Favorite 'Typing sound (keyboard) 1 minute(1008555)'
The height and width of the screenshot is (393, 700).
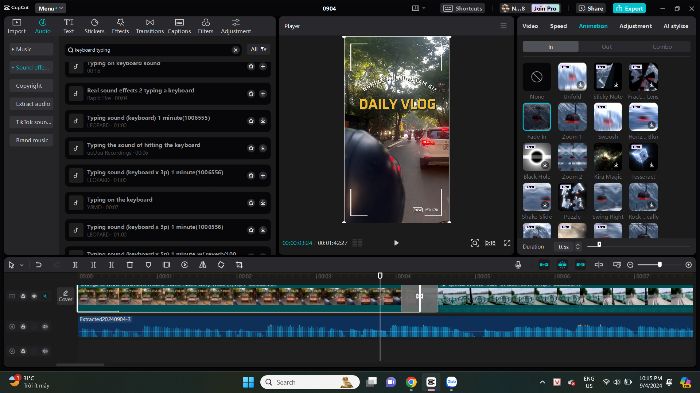click(251, 121)
